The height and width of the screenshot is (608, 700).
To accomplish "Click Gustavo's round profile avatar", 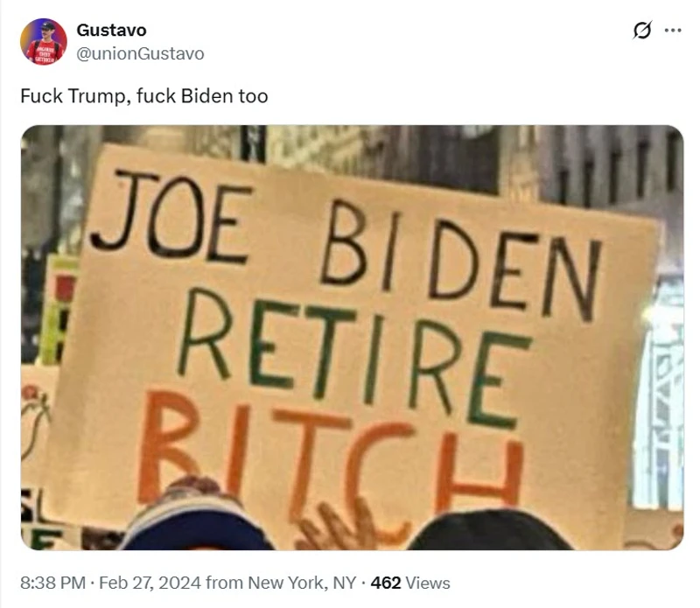I will pyautogui.click(x=44, y=41).
